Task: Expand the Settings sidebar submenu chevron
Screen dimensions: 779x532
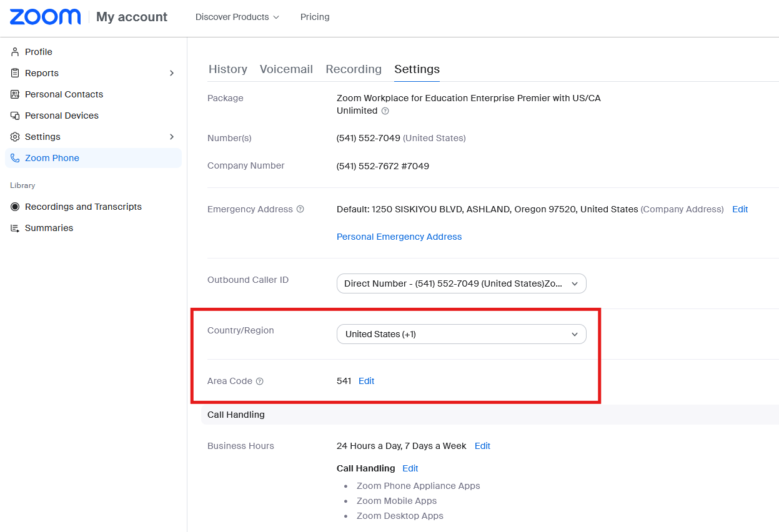Action: point(172,137)
